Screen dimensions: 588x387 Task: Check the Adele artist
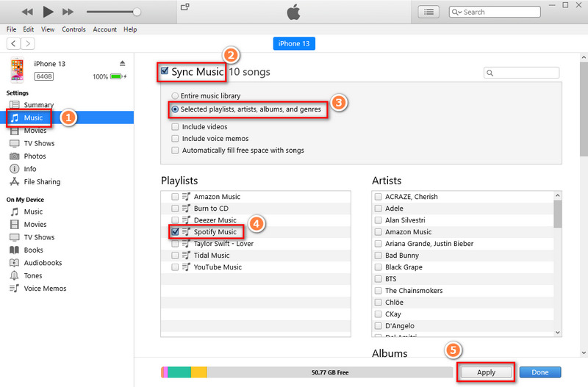pos(378,209)
